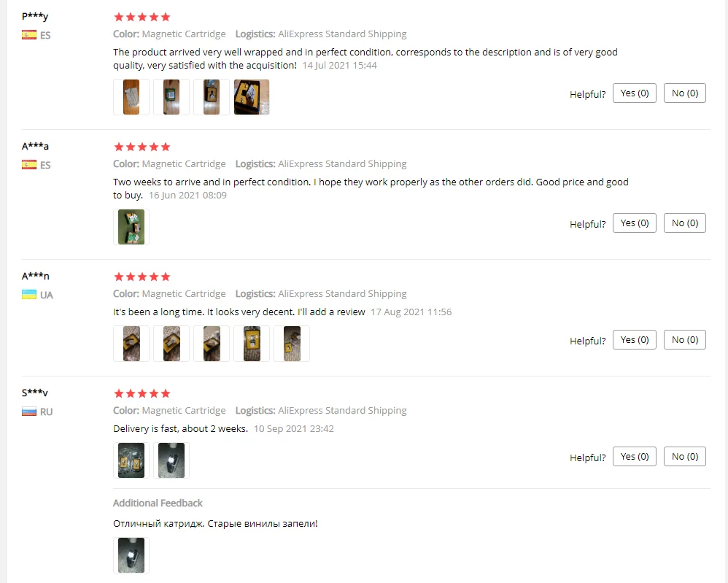The width and height of the screenshot is (728, 583).
Task: Mark P***y's review not helpful with No
Action: pyautogui.click(x=685, y=93)
